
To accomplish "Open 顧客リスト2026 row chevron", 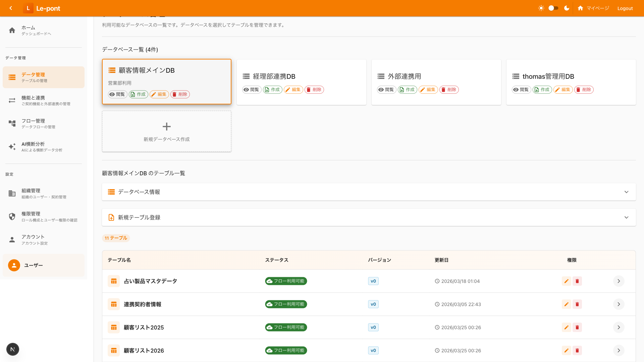I will [619, 351].
